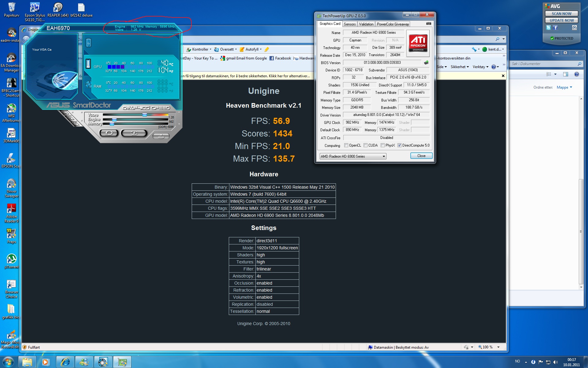Click SmartDoctor reset-to-default circular arrow button
Viewport: 588px width, 368px height.
point(109,133)
